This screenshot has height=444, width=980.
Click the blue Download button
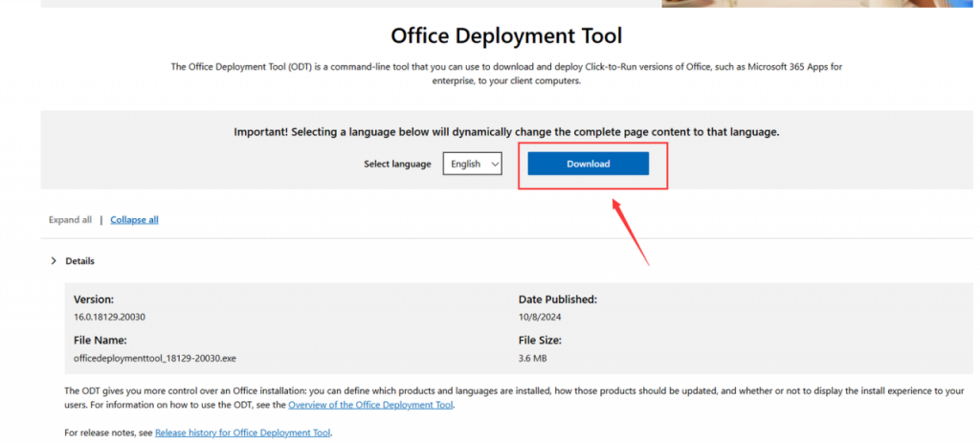[x=588, y=164]
